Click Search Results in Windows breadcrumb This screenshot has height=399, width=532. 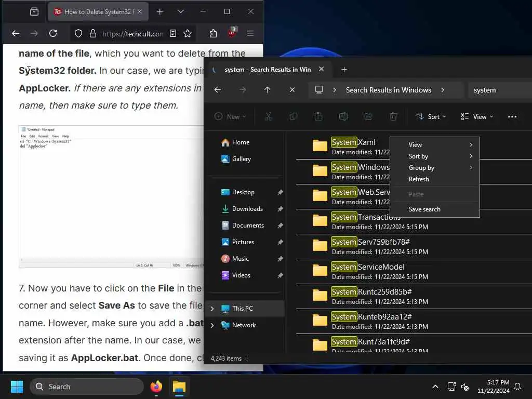tap(389, 90)
